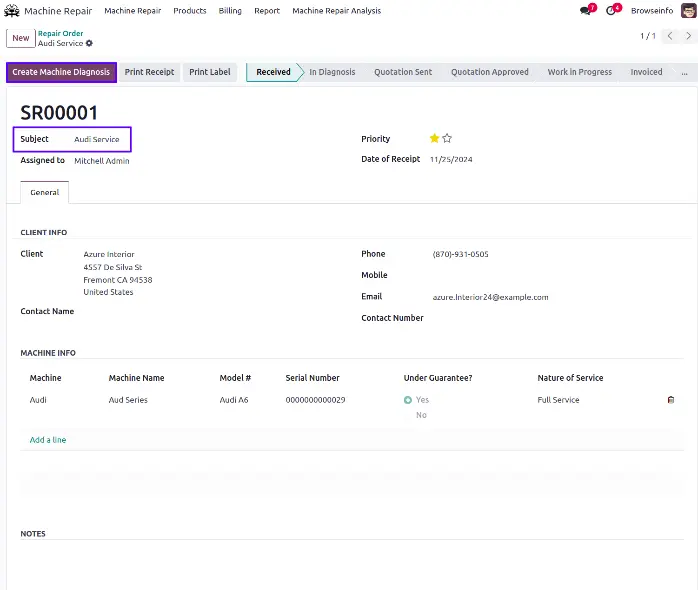Image resolution: width=698 pixels, height=590 pixels.
Task: Select Yes for Under Guarantee
Action: coord(408,400)
